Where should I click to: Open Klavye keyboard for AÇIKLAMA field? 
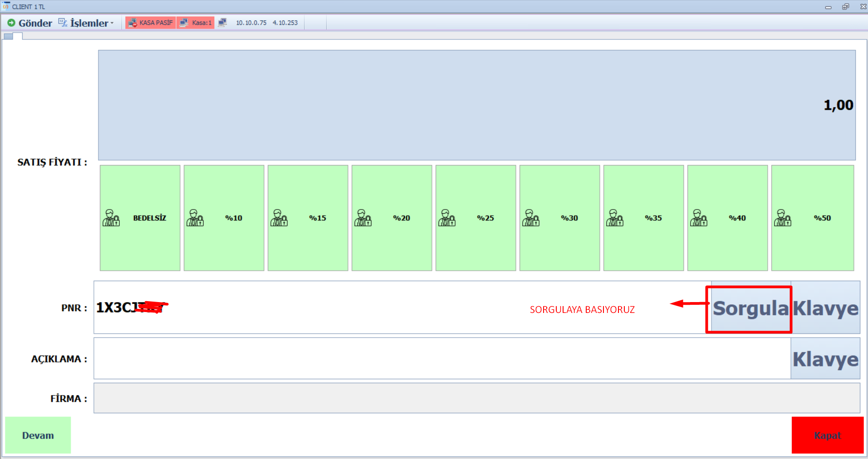[x=825, y=359]
